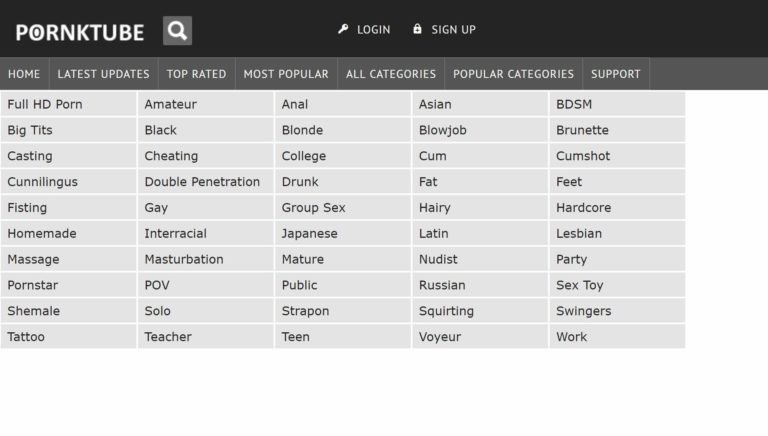Select the Japanese category link
Viewport: 768px width, 436px height.
click(309, 233)
